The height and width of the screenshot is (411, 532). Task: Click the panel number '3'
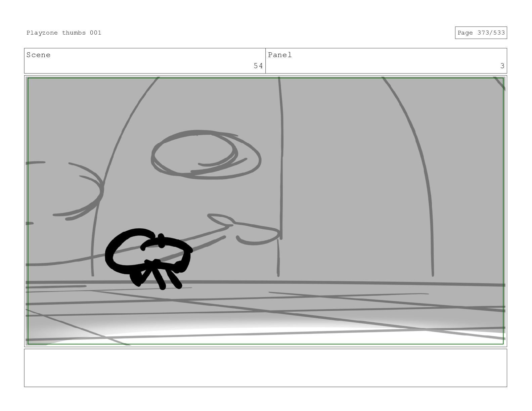502,66
